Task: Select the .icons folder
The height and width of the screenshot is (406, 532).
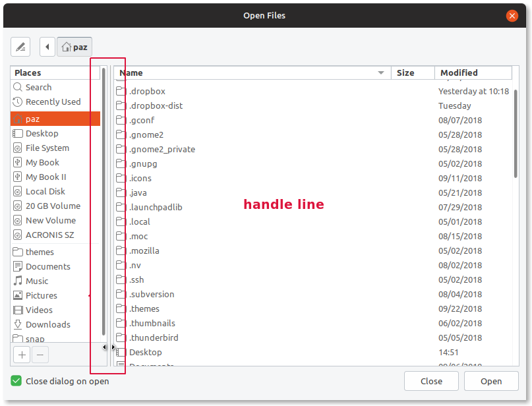Action: point(312,179)
